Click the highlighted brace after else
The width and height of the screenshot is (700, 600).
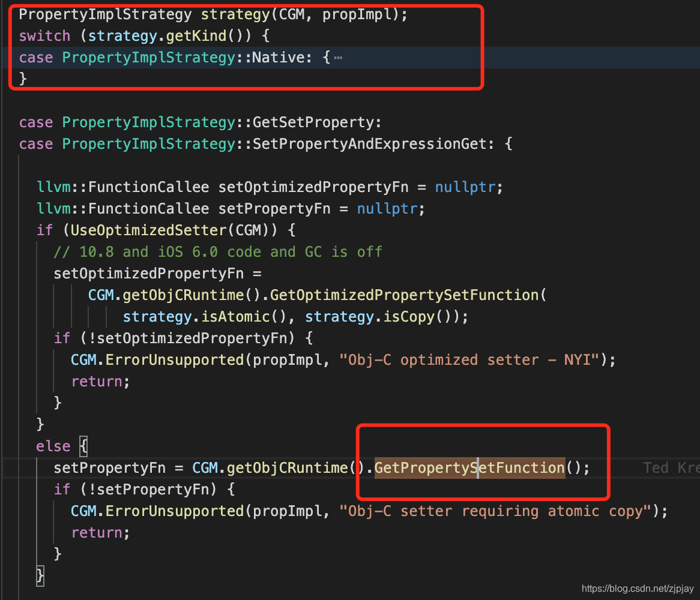(x=83, y=446)
